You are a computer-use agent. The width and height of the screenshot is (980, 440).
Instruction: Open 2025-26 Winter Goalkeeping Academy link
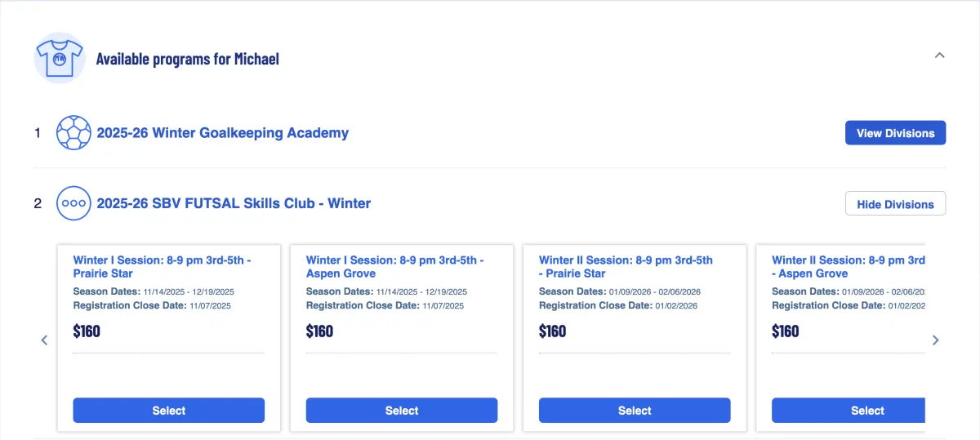[x=222, y=133]
